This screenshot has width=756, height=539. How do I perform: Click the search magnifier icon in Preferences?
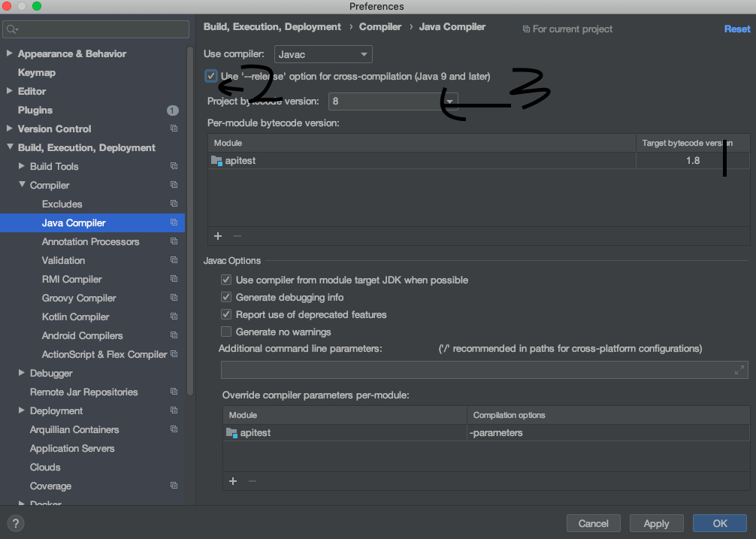12,29
